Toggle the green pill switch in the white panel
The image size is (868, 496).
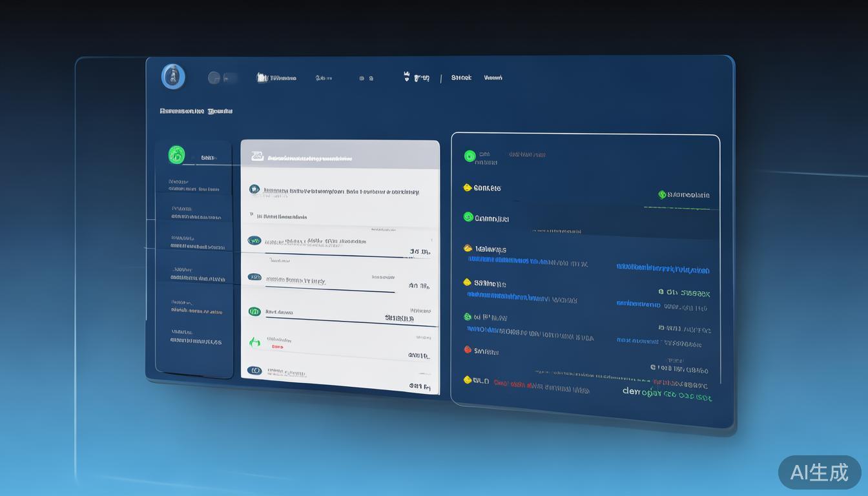coord(254,311)
